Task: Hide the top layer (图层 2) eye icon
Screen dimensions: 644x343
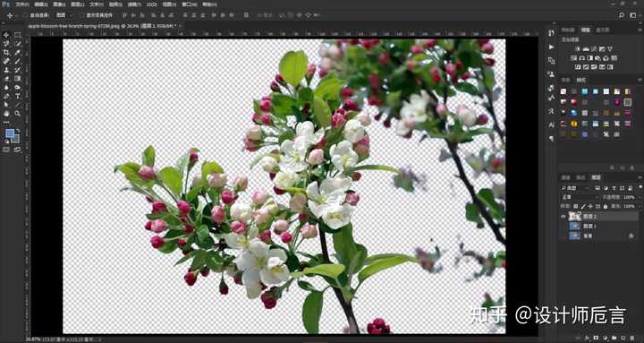Action: pos(563,217)
